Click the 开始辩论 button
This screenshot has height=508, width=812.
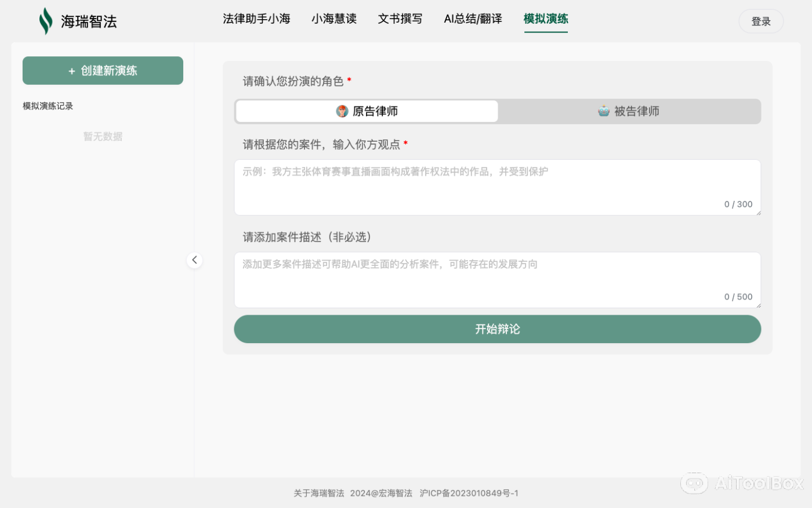coord(497,329)
